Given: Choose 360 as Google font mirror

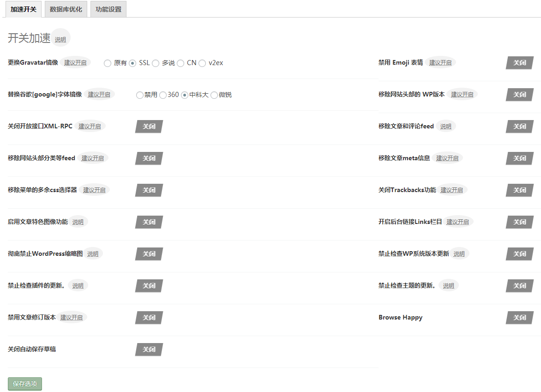Looking at the screenshot, I should point(163,95).
